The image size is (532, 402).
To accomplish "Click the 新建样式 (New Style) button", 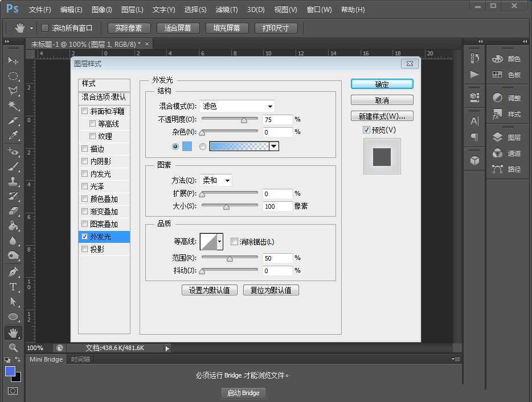I will tap(382, 116).
